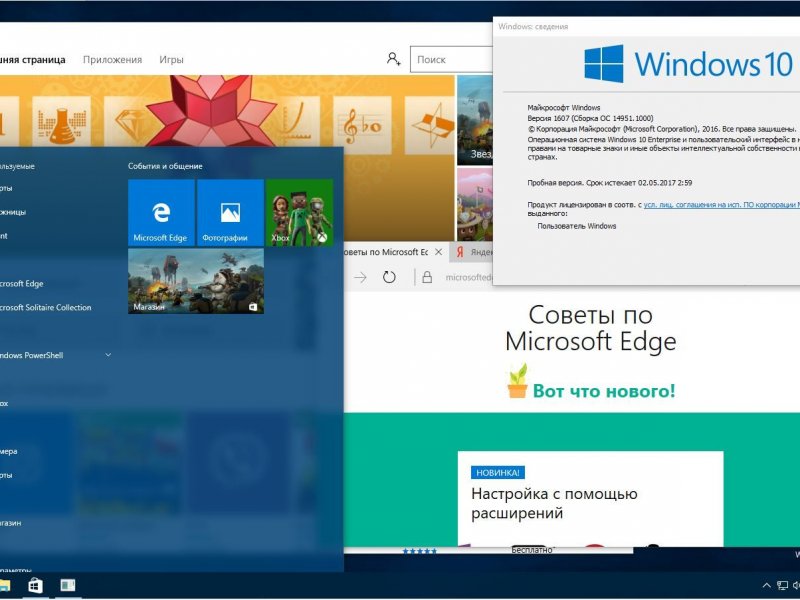This screenshot has width=800, height=600.
Task: Open the Store home page tab
Action: [x=33, y=60]
